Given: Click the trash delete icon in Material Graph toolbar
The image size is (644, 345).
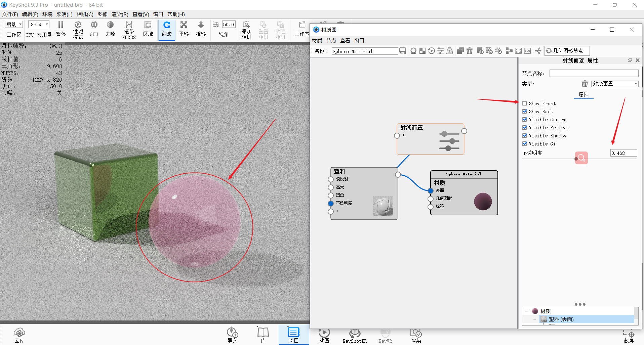Looking at the screenshot, I should [470, 51].
